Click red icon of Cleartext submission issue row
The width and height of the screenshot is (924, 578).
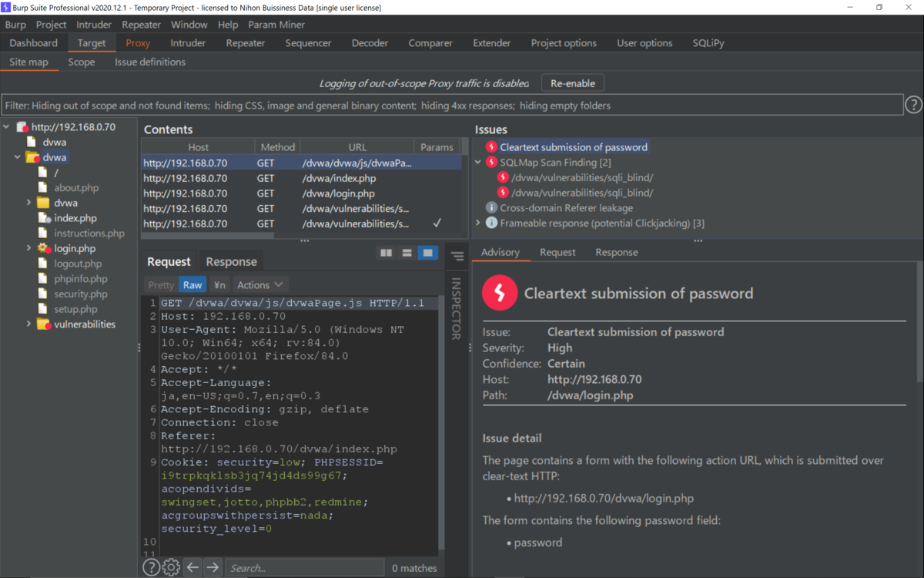[x=491, y=147]
